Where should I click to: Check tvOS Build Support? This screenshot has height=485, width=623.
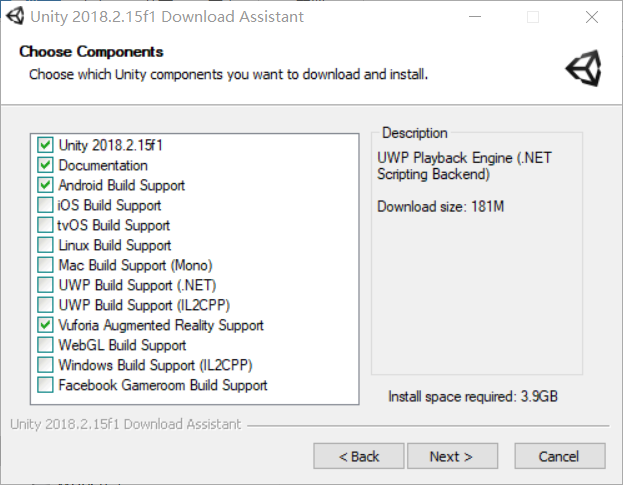[45, 225]
